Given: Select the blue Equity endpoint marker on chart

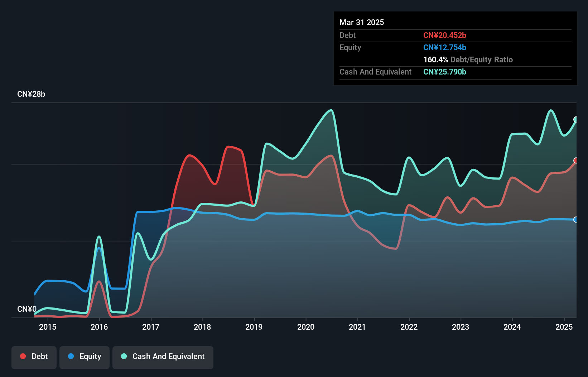Looking at the screenshot, I should (576, 220).
